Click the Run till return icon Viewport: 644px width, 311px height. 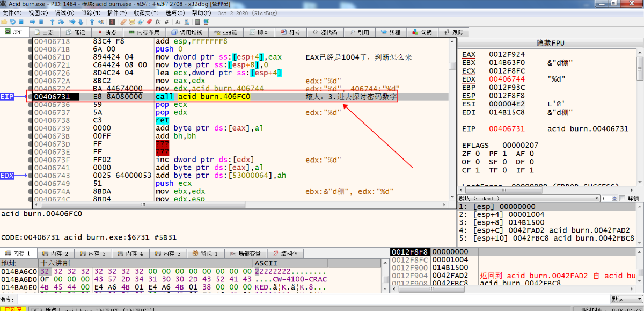[92, 22]
